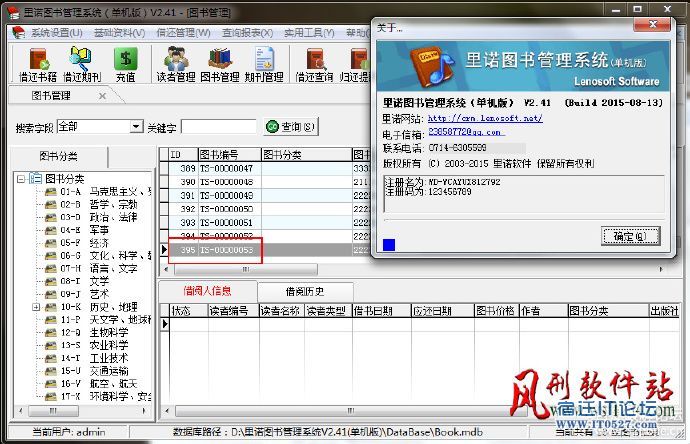Click the 06-G 文化、科学 category icon
690x444 pixels.
coord(51,256)
